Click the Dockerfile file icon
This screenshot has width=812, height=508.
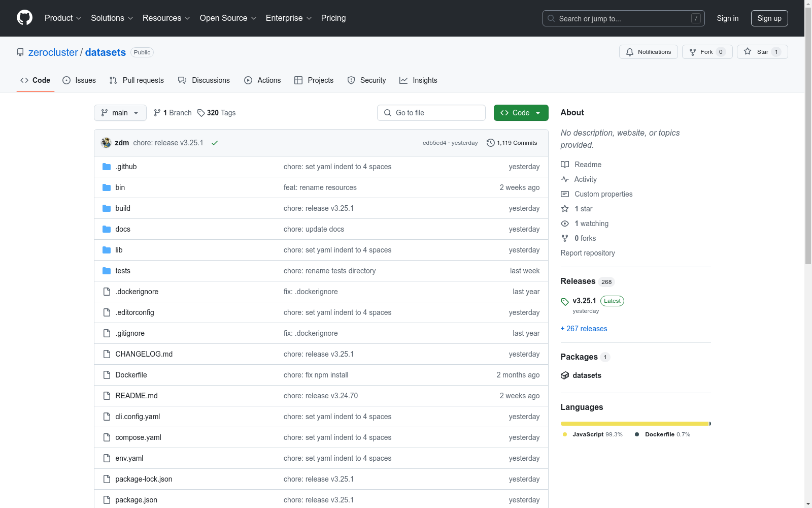click(107, 375)
